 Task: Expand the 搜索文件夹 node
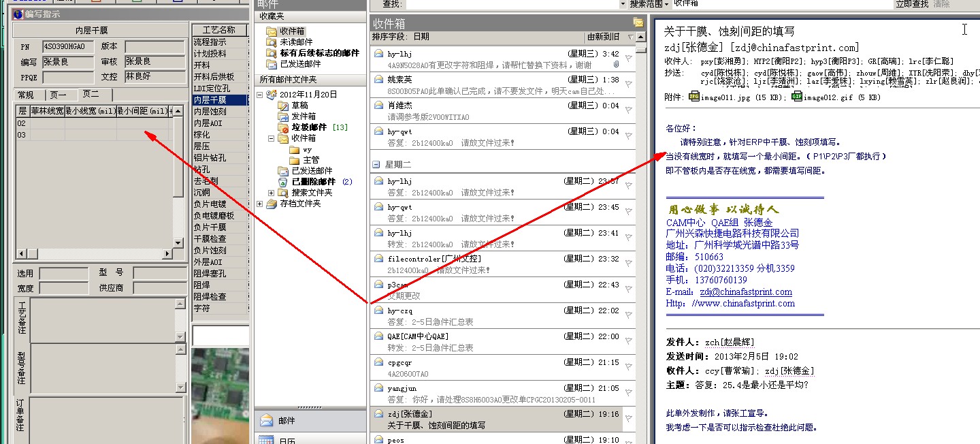pyautogui.click(x=272, y=193)
